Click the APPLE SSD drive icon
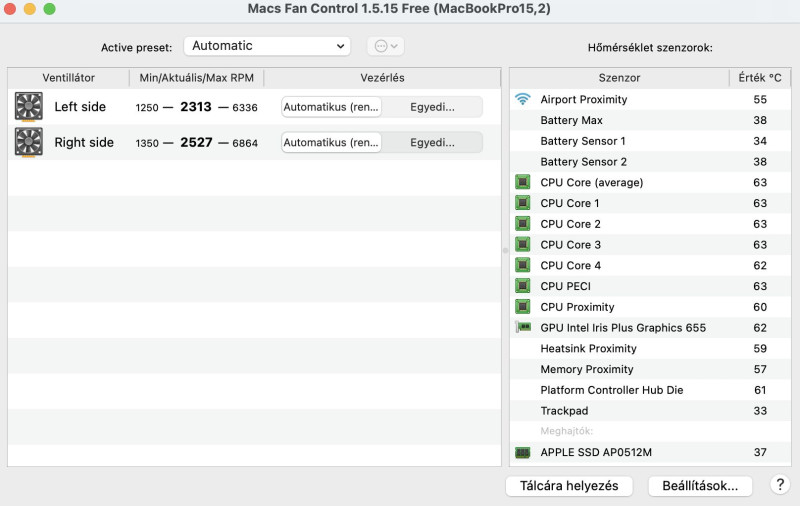This screenshot has width=800, height=506. pos(522,452)
